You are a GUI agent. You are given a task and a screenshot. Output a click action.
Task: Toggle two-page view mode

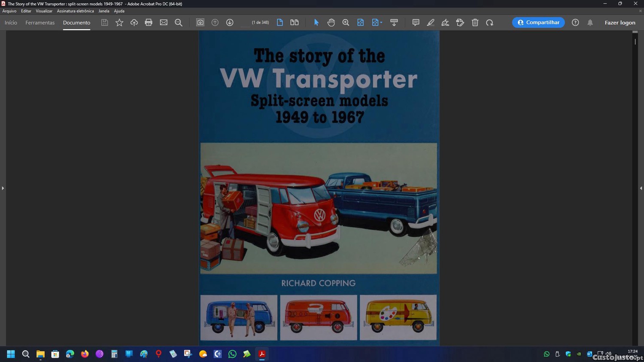coord(295,22)
